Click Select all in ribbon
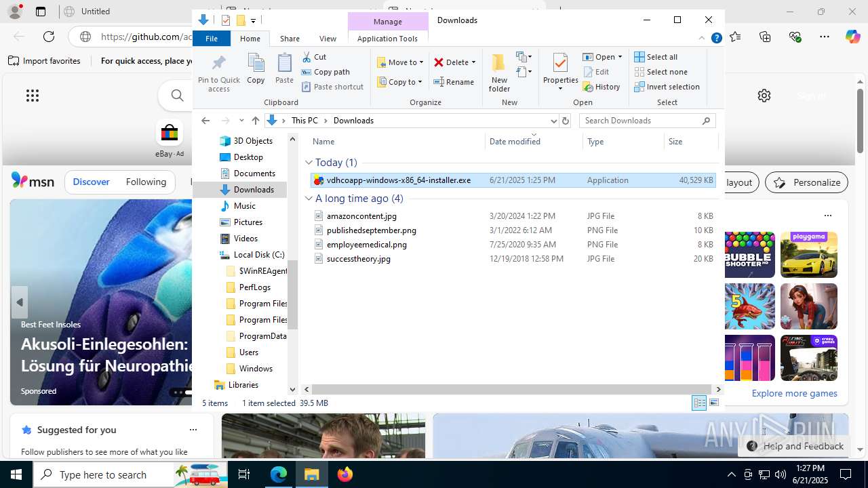This screenshot has width=868, height=488. (656, 57)
